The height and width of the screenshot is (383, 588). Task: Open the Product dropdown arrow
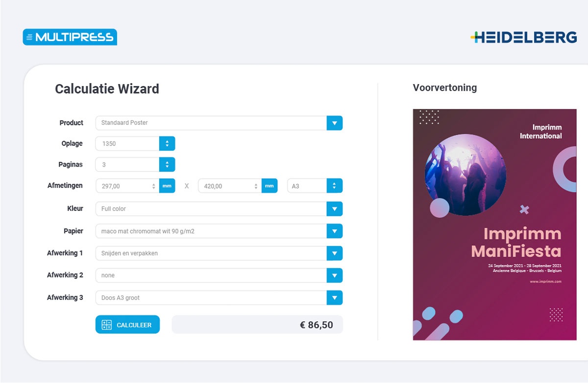tap(335, 123)
